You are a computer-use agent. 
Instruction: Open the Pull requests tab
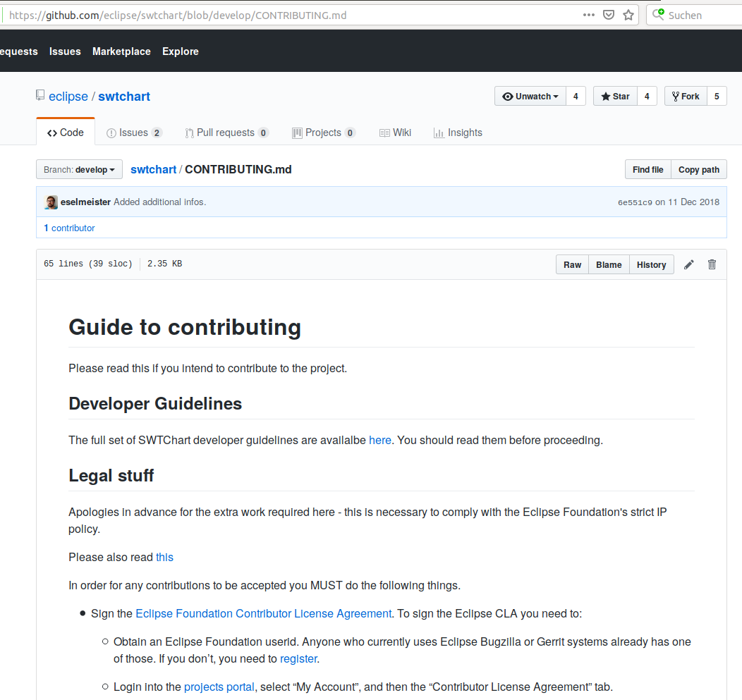point(226,133)
